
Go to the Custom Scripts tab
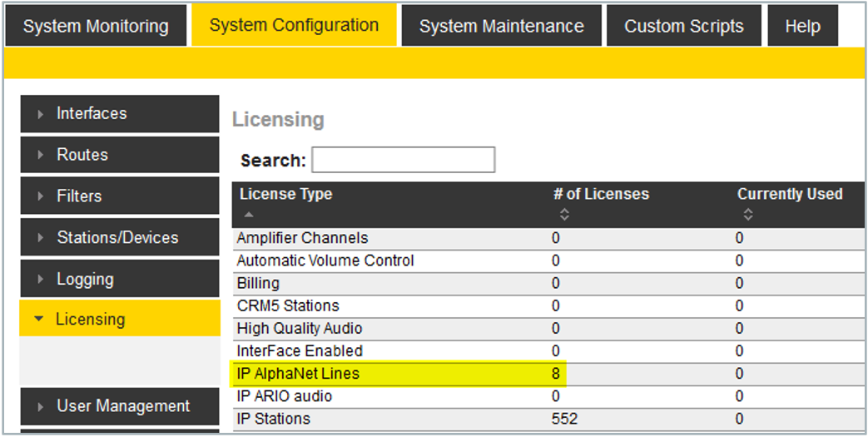(683, 27)
